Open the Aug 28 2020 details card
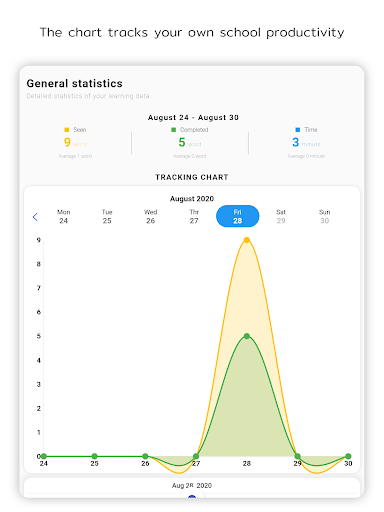The height and width of the screenshot is (512, 384). tap(192, 488)
